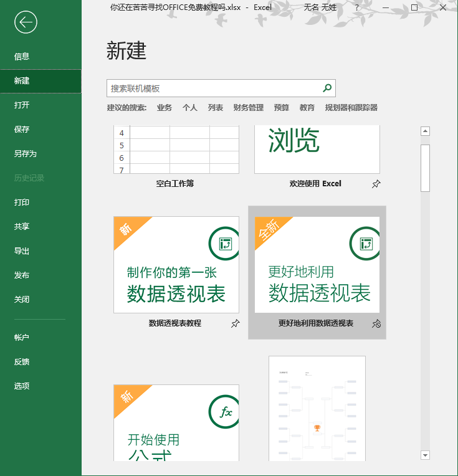Viewport: 458px width, 476px height.
Task: Open 反馈 in the sidebar
Action: click(x=41, y=361)
